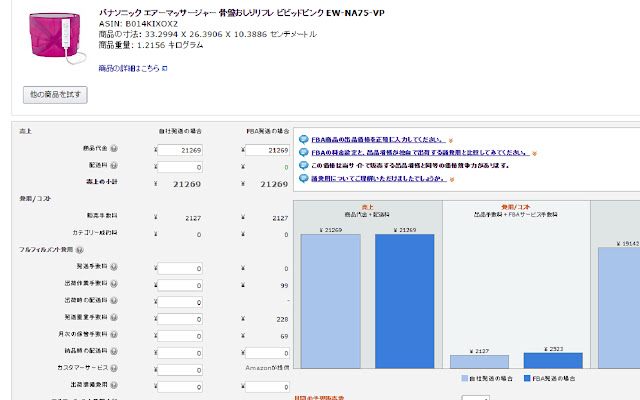The width and height of the screenshot is (640, 400).
Task: Show help for 発送重量手数料
Action: (x=114, y=319)
